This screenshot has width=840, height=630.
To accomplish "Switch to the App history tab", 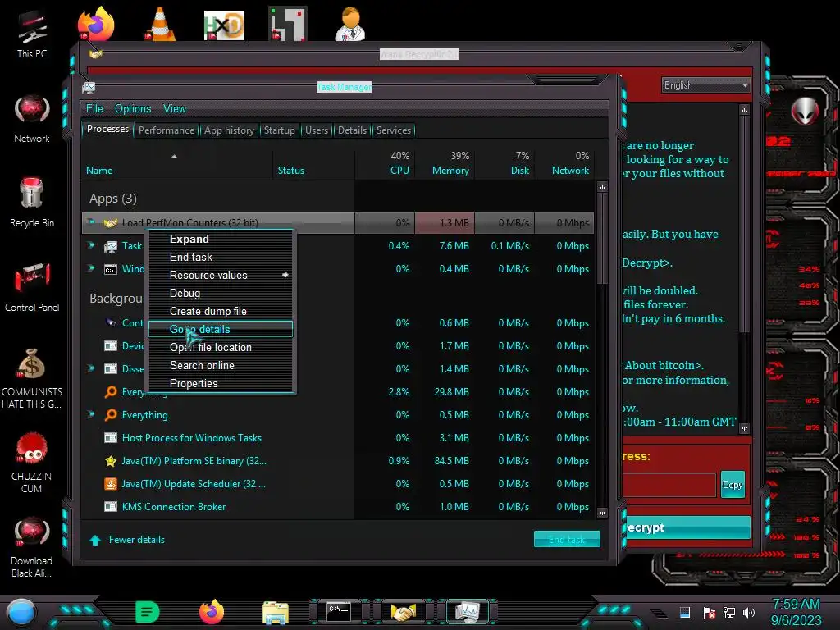I will [x=229, y=130].
